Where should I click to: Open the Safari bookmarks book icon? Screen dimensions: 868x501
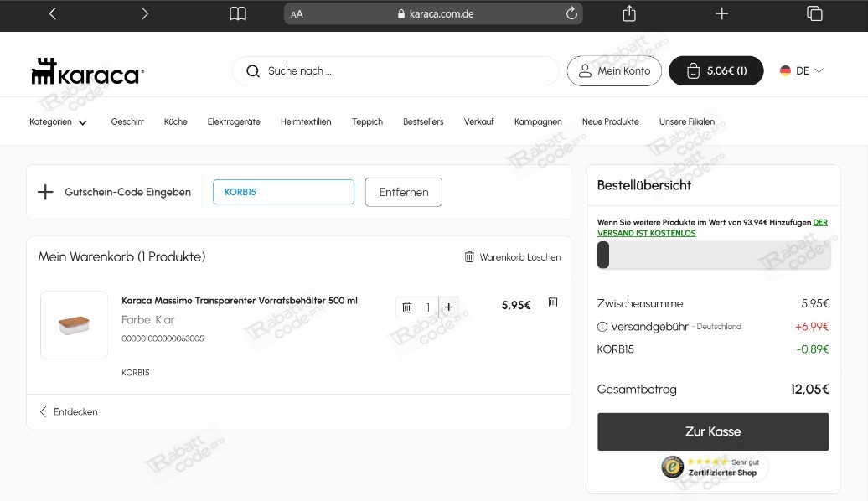click(x=238, y=14)
